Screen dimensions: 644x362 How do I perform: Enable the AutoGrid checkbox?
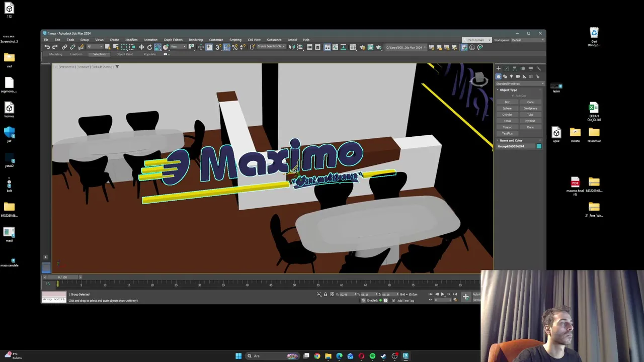point(513,96)
